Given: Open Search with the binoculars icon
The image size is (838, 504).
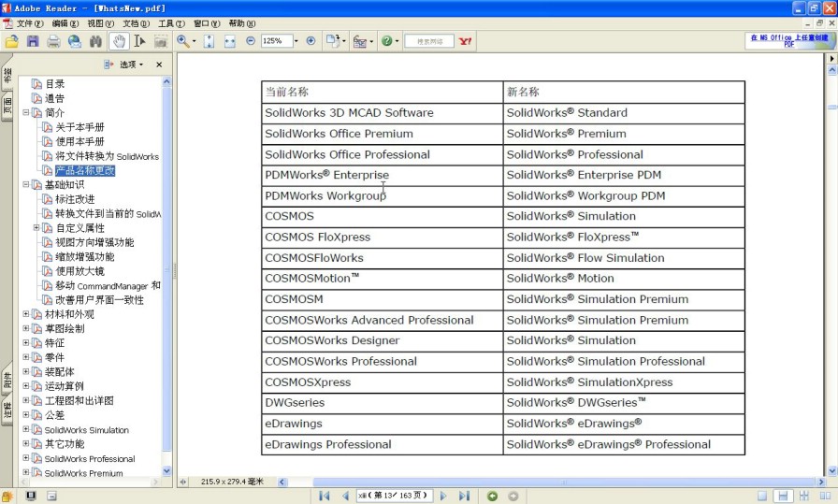Looking at the screenshot, I should [95, 41].
